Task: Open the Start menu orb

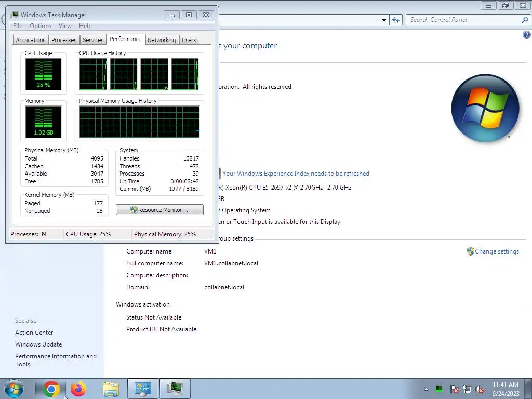Action: pos(14,389)
